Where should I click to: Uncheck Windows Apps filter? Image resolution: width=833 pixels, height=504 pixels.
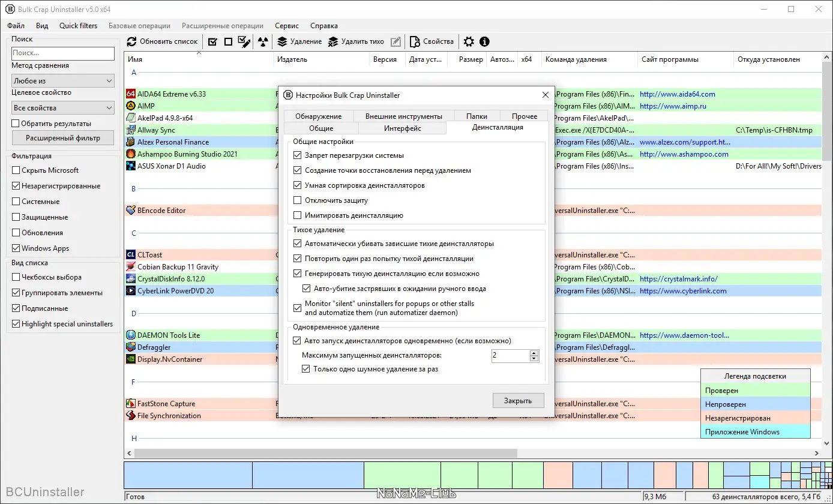tap(16, 248)
